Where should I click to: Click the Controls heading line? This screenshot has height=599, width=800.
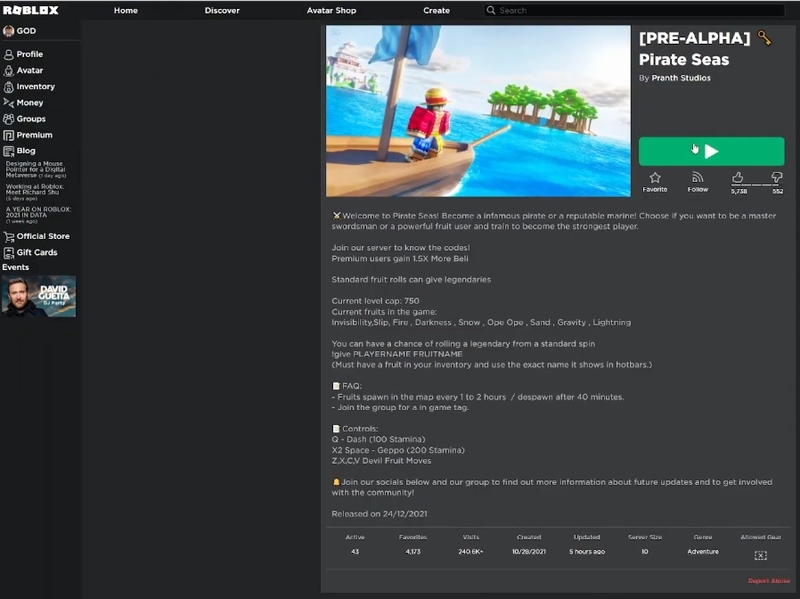355,429
